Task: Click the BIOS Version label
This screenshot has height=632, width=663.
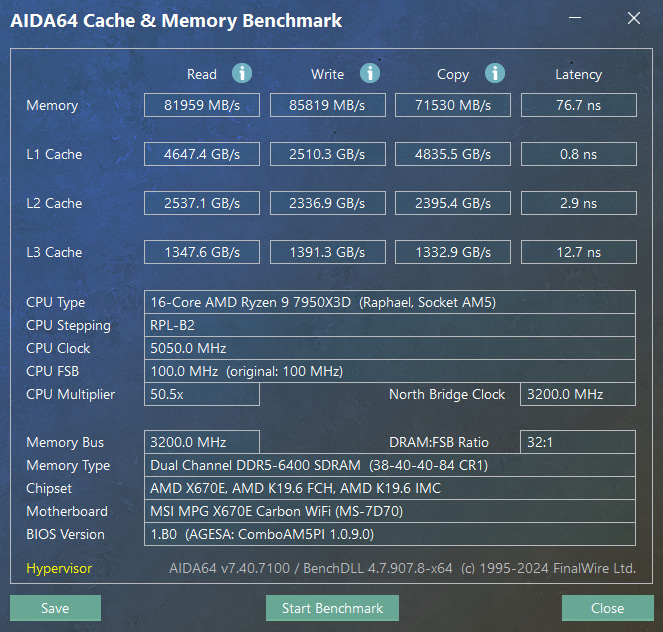Action: pos(65,534)
